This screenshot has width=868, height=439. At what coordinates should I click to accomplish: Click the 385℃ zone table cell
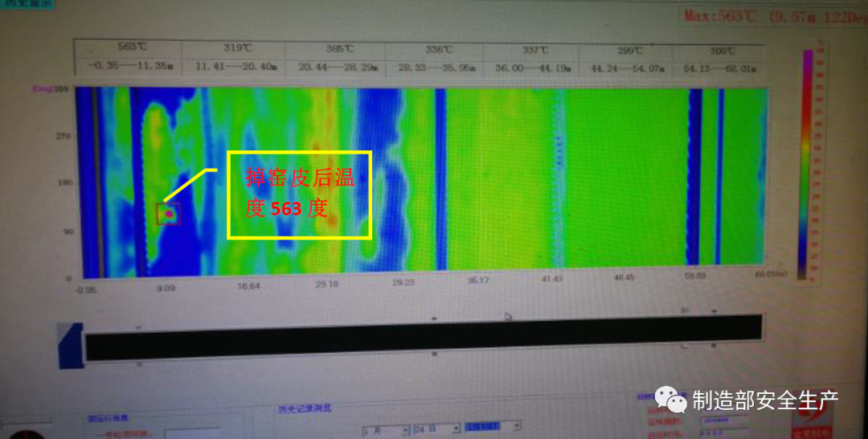pos(336,59)
